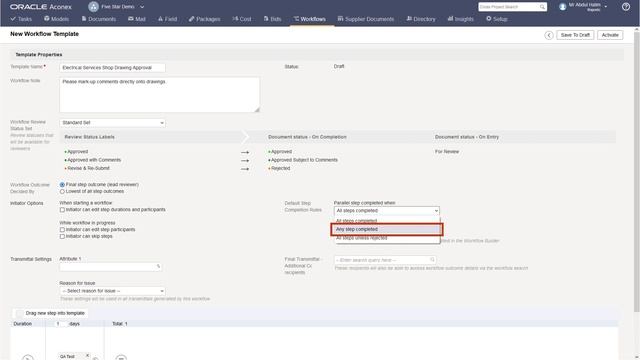Click the Five Star Demo project icon
The image size is (640, 360).
pos(93,7)
